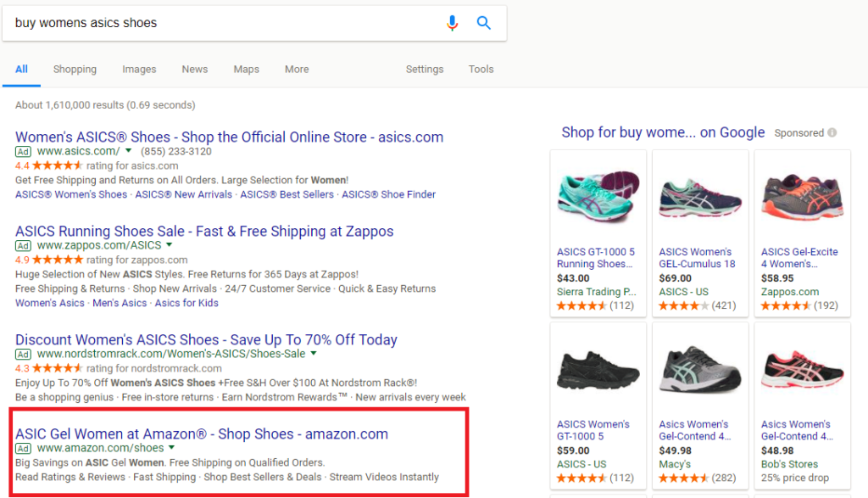Open the search Settings menu
Image resolution: width=868 pixels, height=498 pixels.
point(424,70)
